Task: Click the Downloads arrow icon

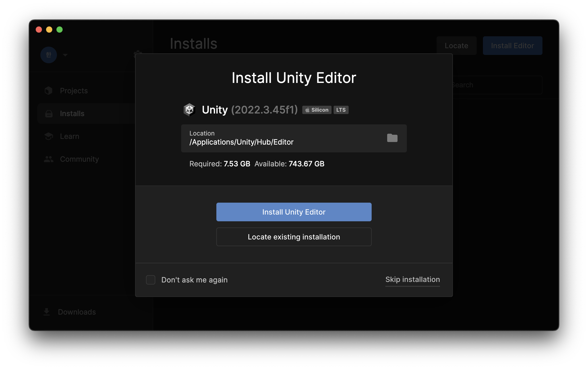Action: pos(47,312)
